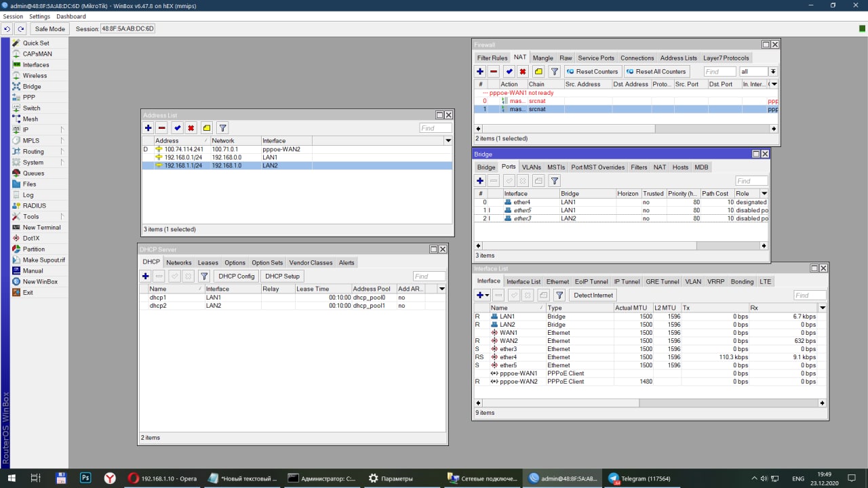The image size is (868, 488).
Task: Switch to Mangle tab in Firewall
Action: 542,58
